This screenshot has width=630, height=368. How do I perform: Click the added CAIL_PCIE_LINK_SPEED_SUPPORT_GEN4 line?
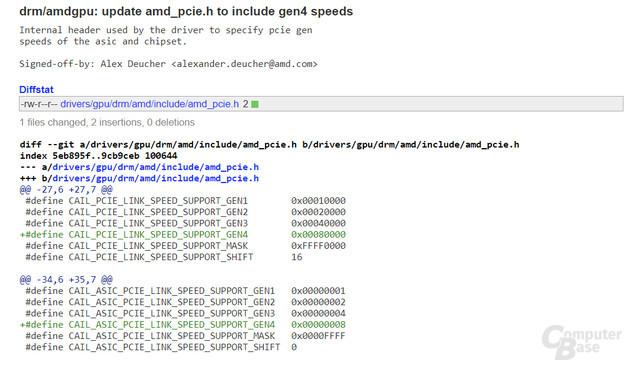(183, 235)
